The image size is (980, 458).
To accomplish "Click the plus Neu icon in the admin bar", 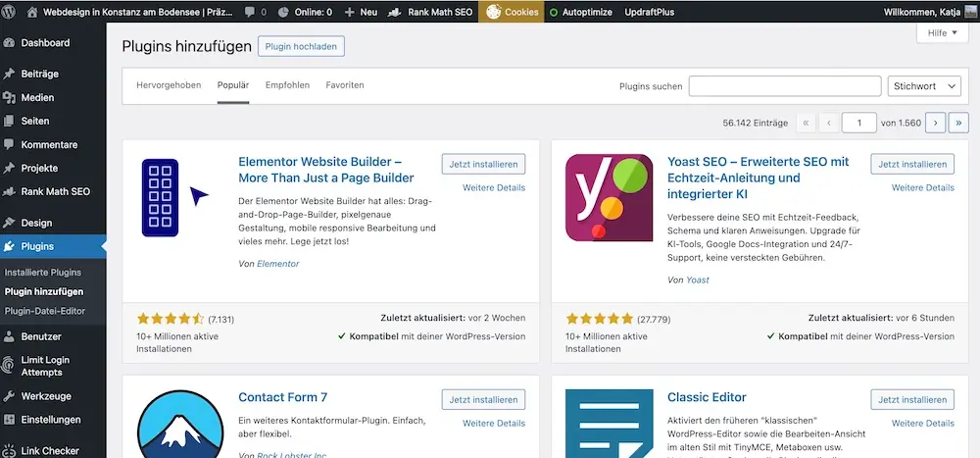I will coord(350,12).
